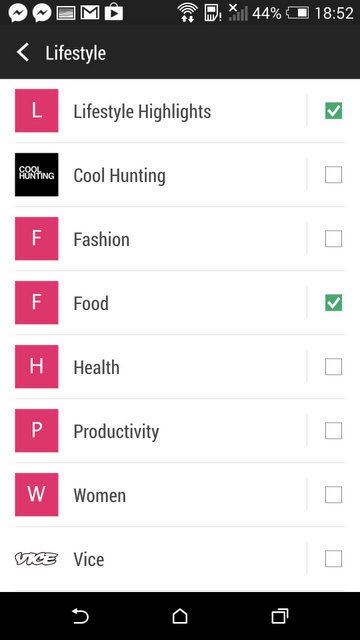Tap the pink P Productivity icon
The image size is (360, 640).
pos(37,431)
